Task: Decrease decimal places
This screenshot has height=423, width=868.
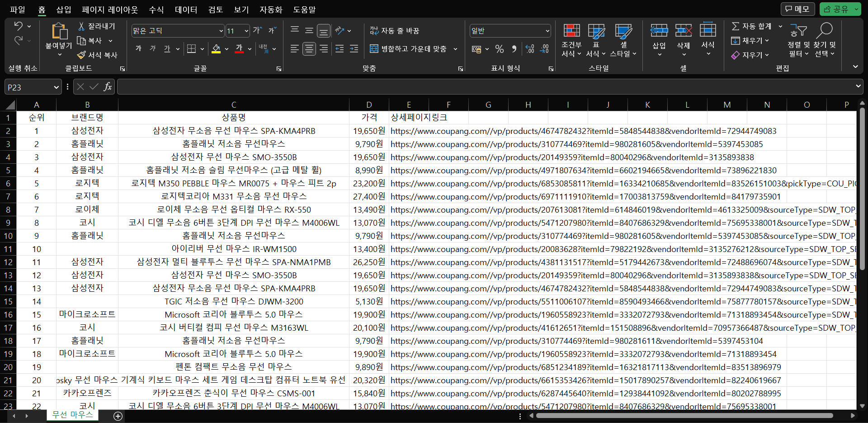Action: pyautogui.click(x=544, y=48)
